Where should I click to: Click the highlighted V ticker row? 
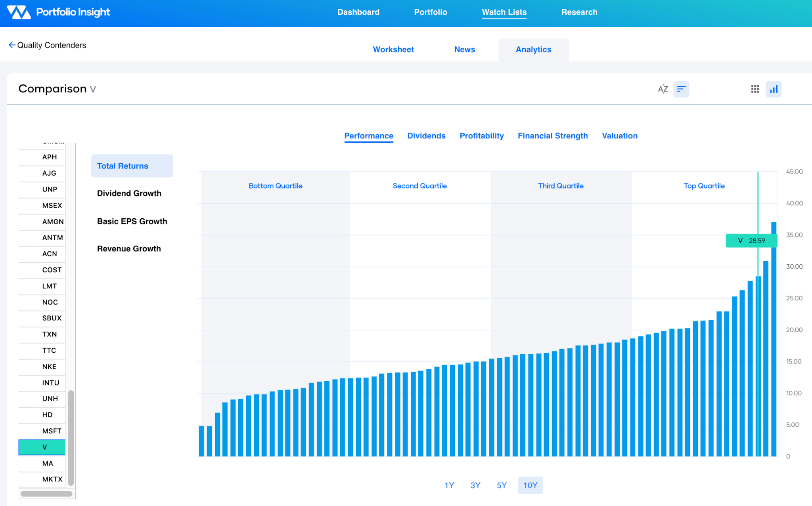click(x=42, y=447)
